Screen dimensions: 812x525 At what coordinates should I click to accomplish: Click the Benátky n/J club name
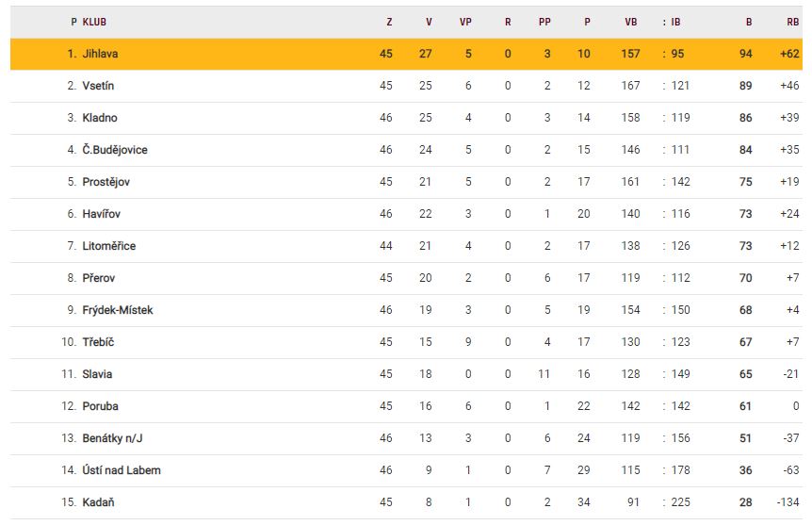113,438
